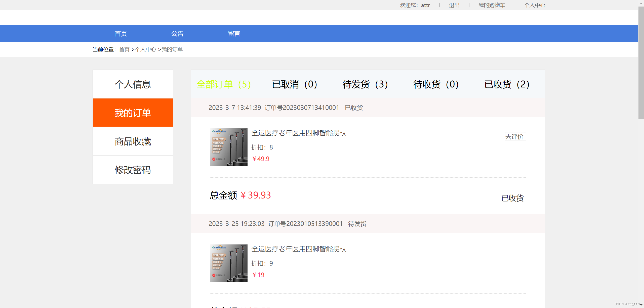Open 修改密码 sidebar item
Screen dimensions: 644x308
pos(133,170)
